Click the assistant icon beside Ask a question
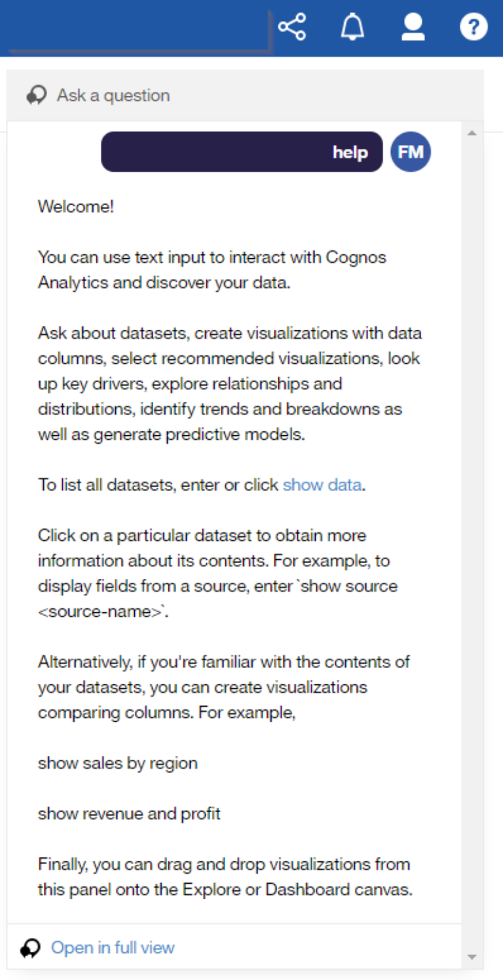The width and height of the screenshot is (503, 980). coord(37,96)
